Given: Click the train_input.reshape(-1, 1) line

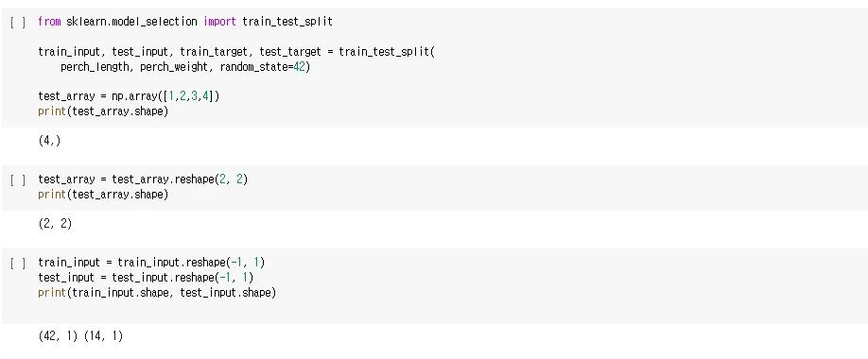Looking at the screenshot, I should pyautogui.click(x=151, y=262).
